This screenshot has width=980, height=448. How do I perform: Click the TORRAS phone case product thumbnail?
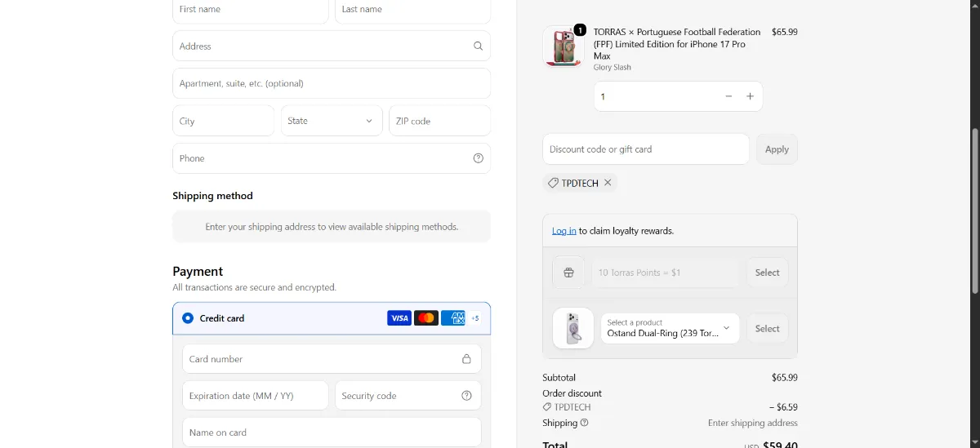pos(563,47)
